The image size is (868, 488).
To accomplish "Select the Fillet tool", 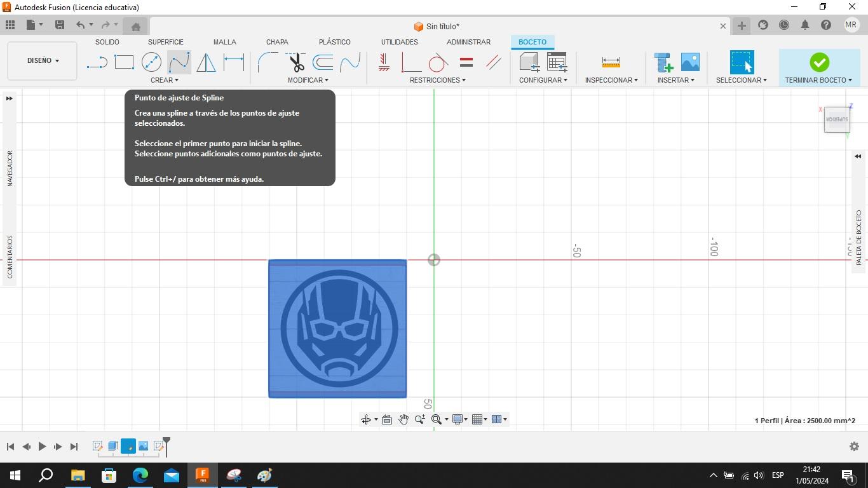I will point(268,62).
